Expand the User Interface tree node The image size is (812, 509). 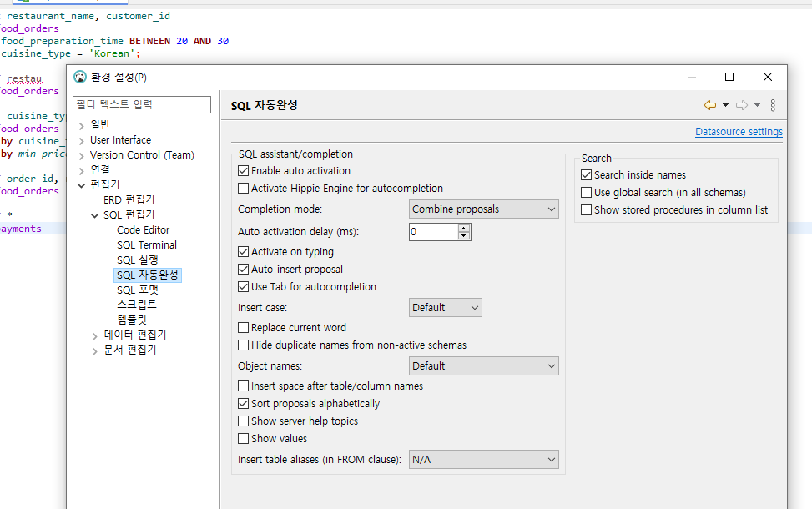coord(81,141)
